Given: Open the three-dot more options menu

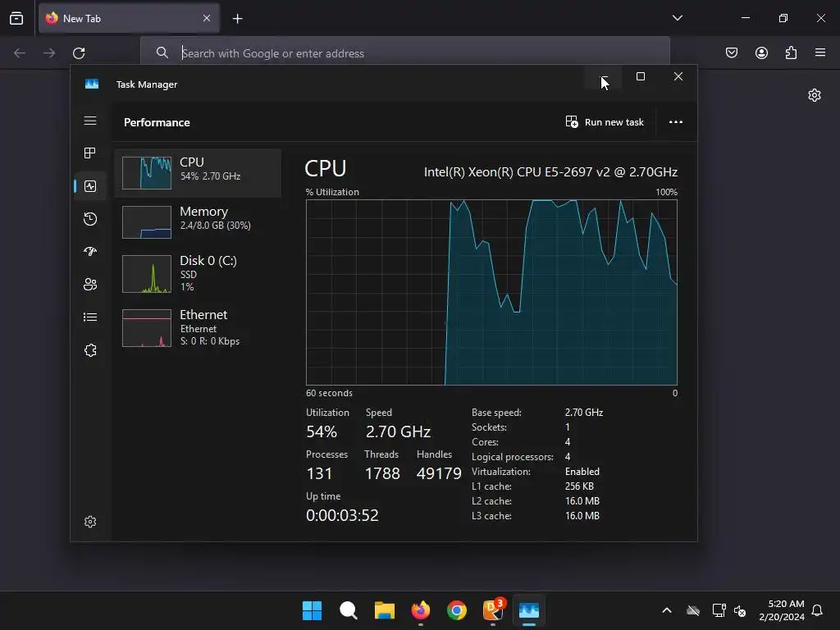Looking at the screenshot, I should click(x=676, y=122).
